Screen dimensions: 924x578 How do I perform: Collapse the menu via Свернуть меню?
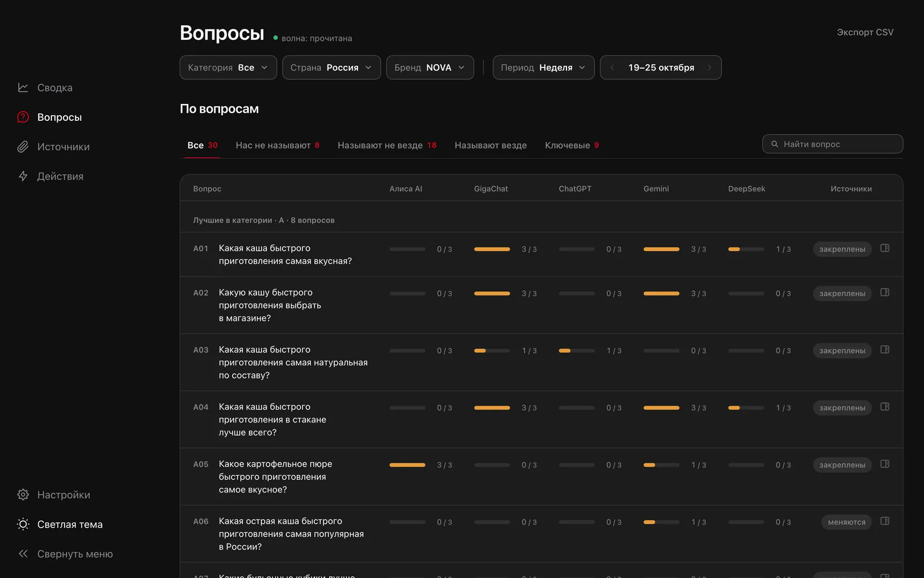65,554
